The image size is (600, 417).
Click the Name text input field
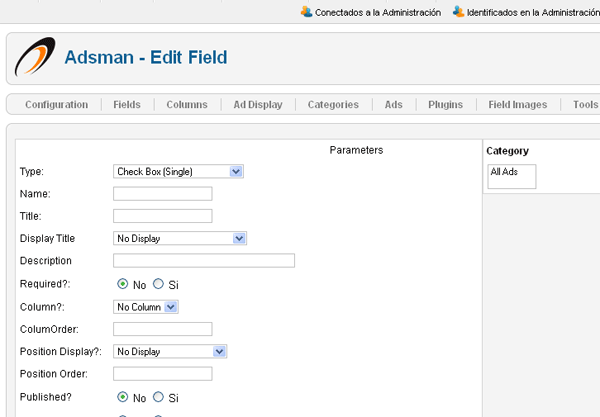pos(163,194)
